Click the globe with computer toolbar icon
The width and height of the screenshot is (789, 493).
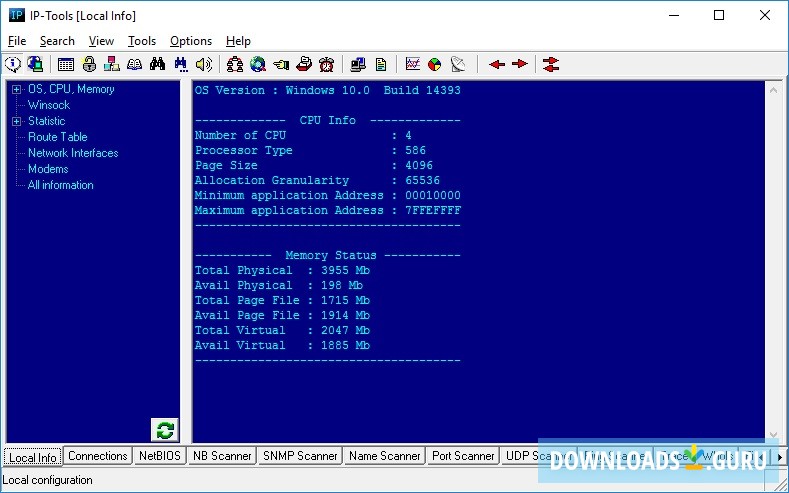tap(35, 64)
